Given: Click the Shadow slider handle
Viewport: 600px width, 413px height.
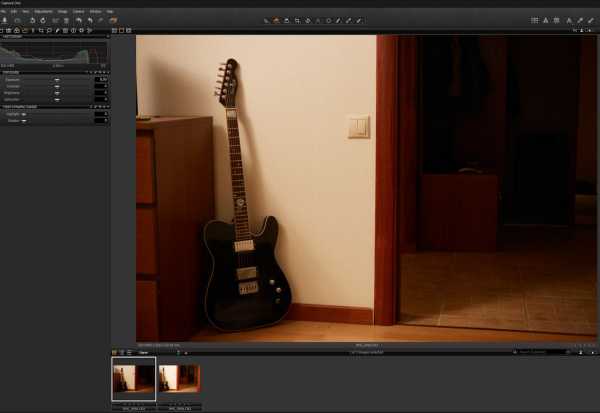Looking at the screenshot, I should click(24, 121).
